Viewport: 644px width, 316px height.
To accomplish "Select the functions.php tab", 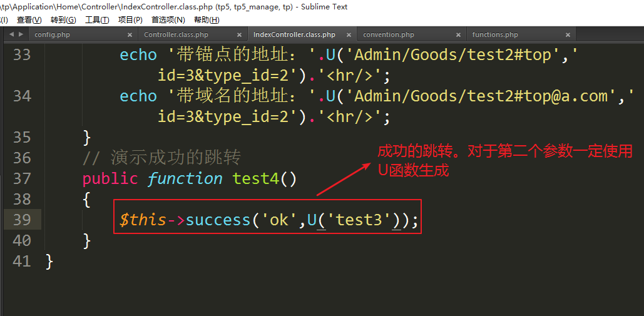I will click(x=495, y=35).
